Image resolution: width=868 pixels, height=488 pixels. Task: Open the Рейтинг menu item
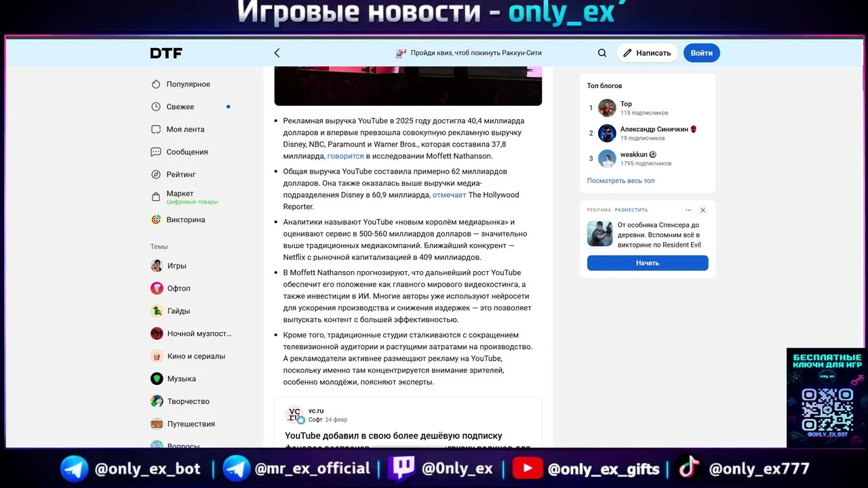coord(181,174)
